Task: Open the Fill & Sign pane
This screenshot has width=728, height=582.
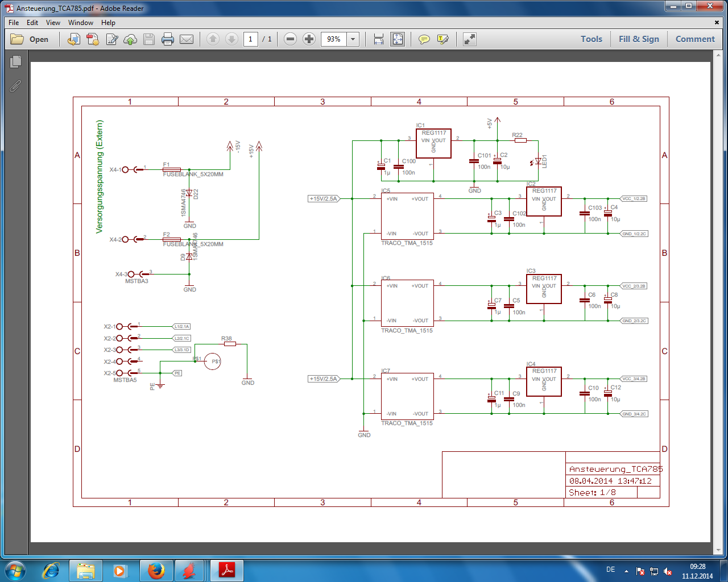Action: point(639,39)
